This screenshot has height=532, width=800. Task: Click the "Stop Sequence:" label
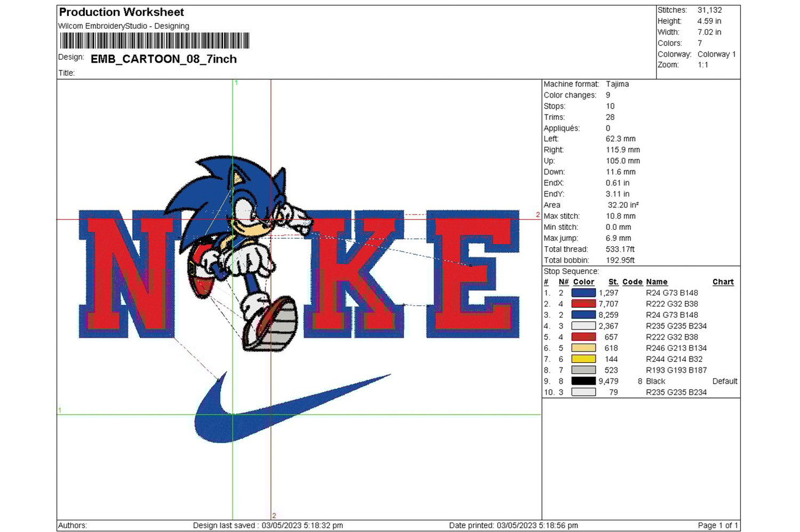pyautogui.click(x=571, y=271)
